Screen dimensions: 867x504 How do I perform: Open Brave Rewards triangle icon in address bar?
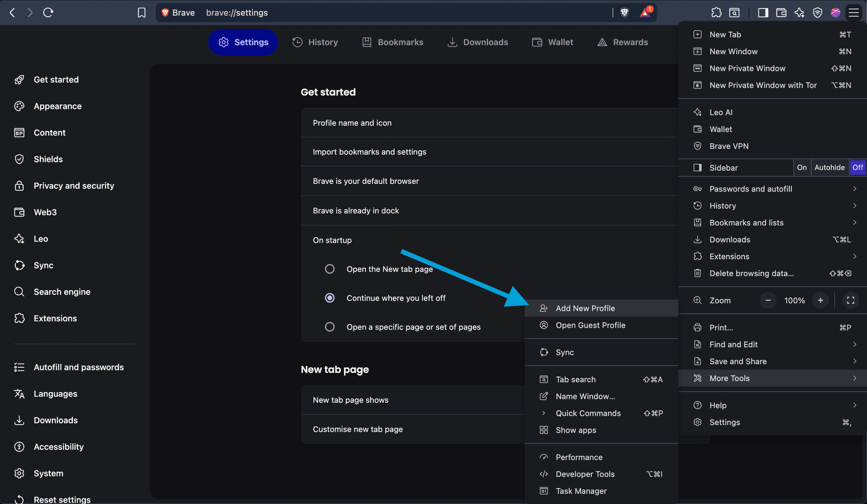coord(646,12)
